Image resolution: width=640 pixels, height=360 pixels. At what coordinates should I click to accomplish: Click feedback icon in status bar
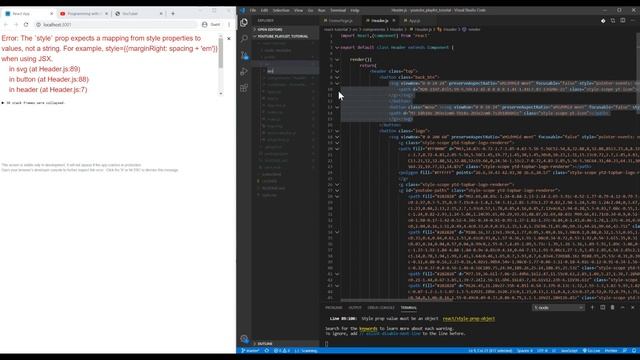coord(624,351)
